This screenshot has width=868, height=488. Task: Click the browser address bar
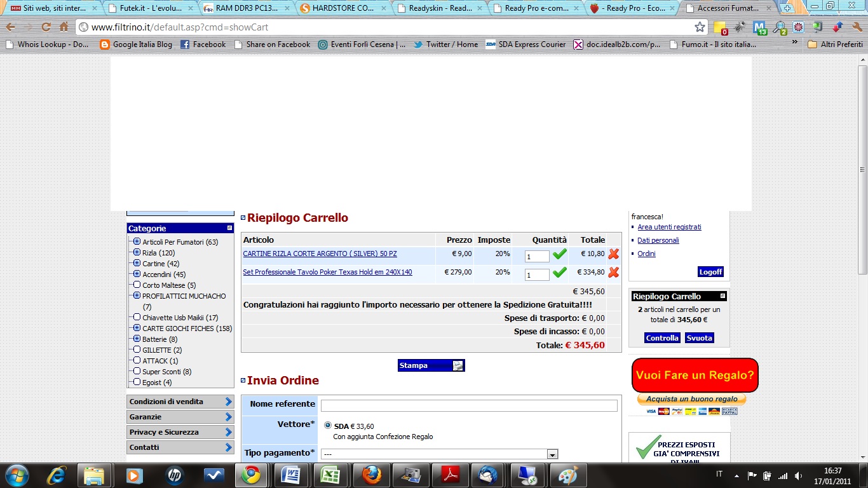(391, 27)
